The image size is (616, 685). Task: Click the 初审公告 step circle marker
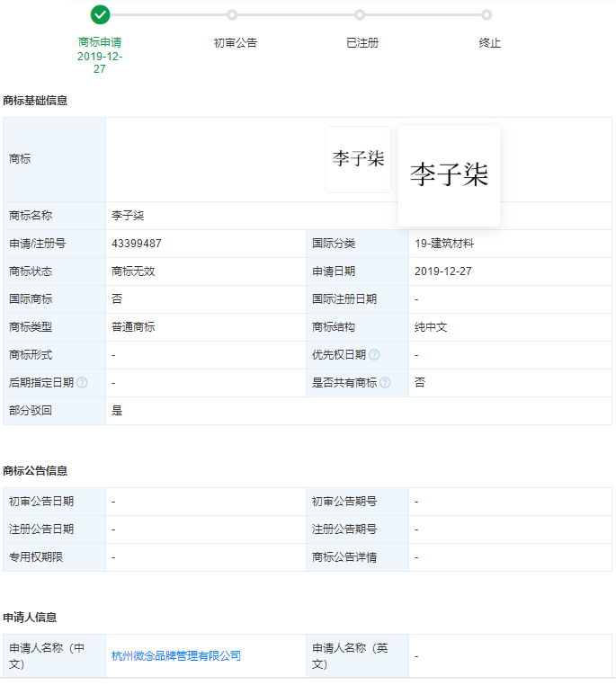(x=232, y=15)
